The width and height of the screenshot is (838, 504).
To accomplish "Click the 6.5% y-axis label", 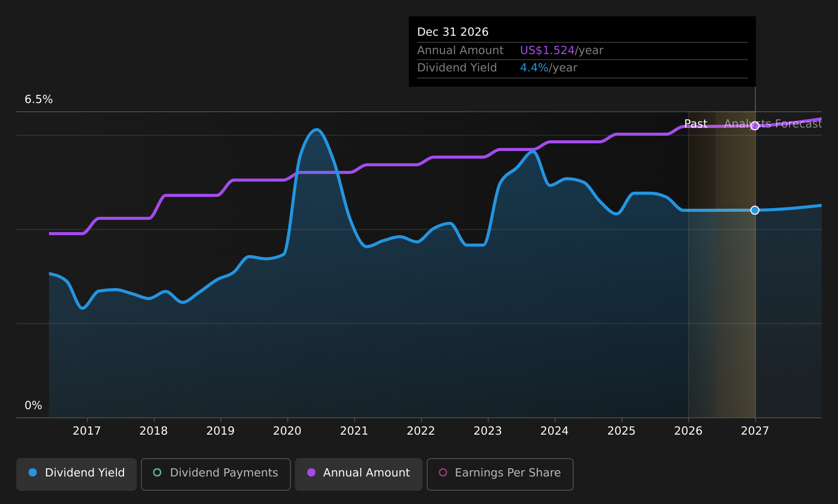I will point(39,99).
